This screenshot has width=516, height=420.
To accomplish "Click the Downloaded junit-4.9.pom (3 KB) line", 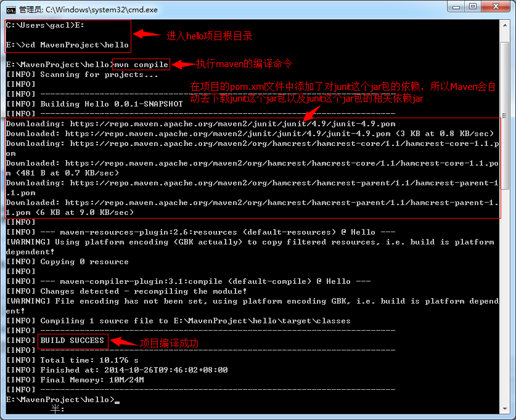I will pyautogui.click(x=250, y=134).
